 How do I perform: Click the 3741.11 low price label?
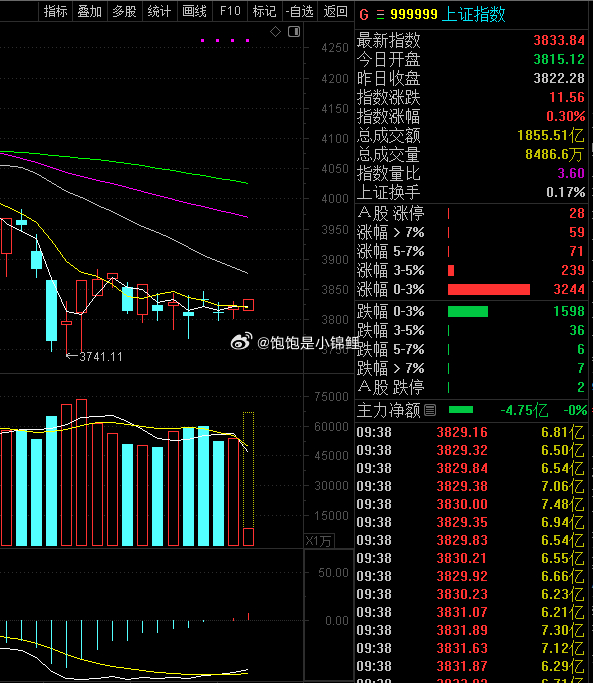(x=101, y=357)
